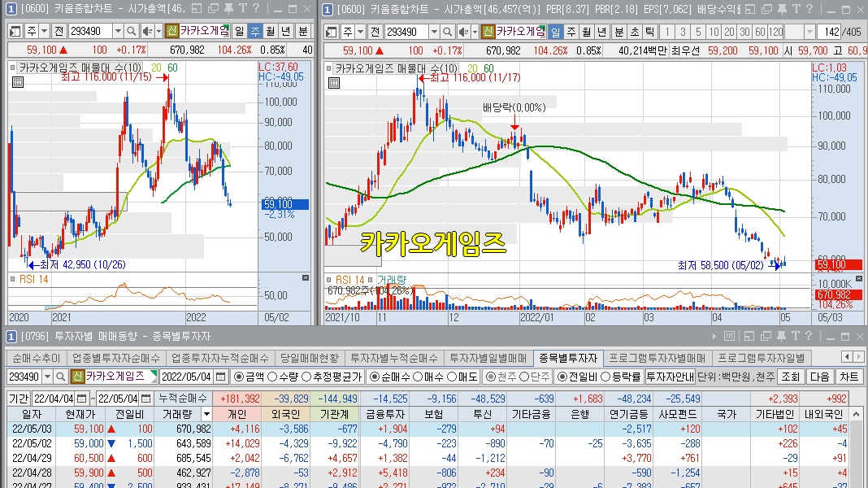The width and height of the screenshot is (868, 488).
Task: Click investor table scrollbar up arrow
Action: pos(856,414)
